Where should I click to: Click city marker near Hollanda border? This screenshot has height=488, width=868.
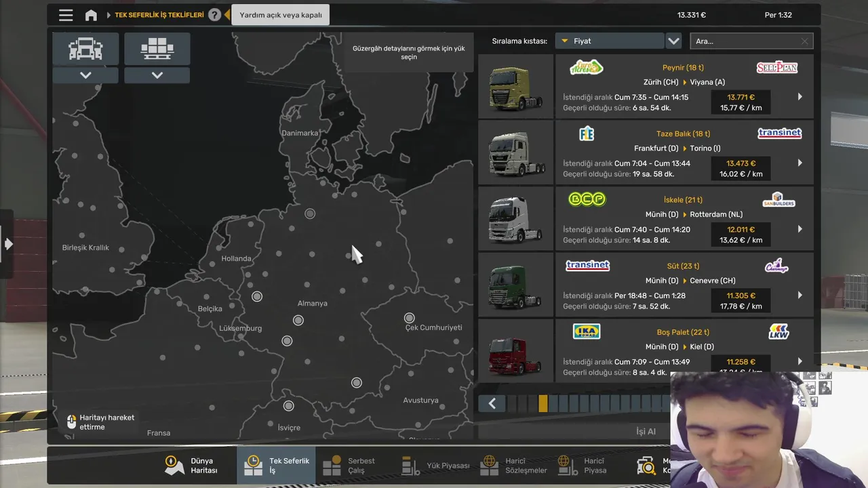tap(257, 296)
